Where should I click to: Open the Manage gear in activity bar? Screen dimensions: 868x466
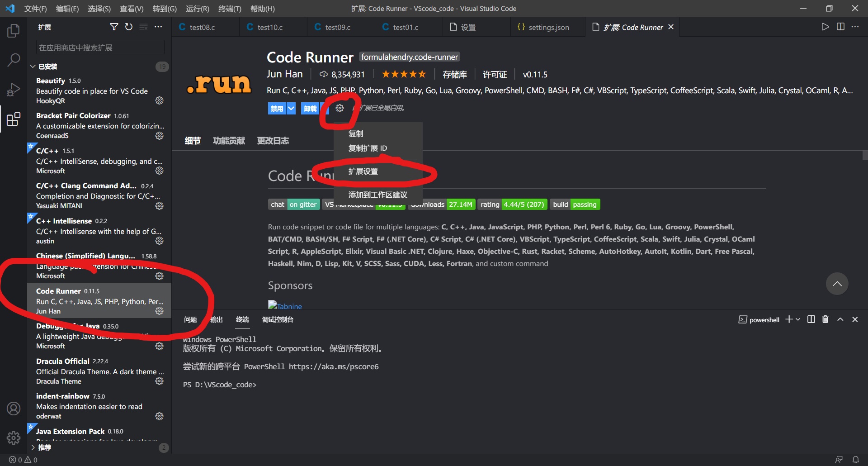(x=14, y=437)
